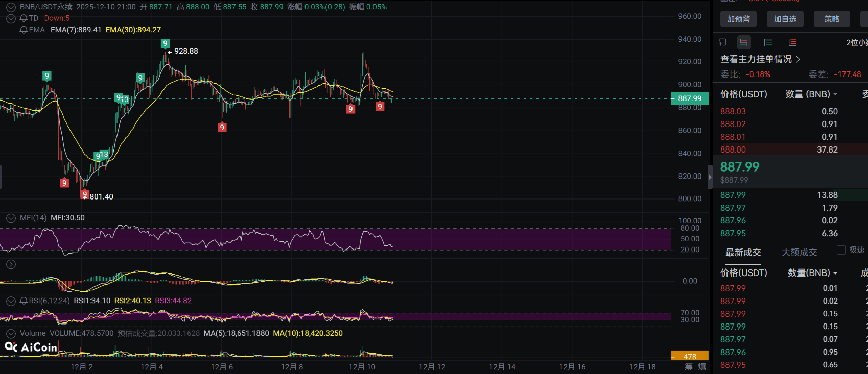
Task: Collapse the BNB/USDT main chart chevron
Action: pos(11,7)
